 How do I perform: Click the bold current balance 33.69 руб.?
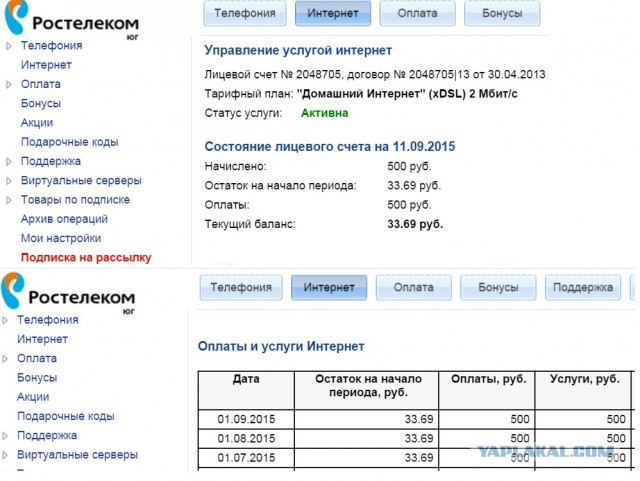(415, 224)
